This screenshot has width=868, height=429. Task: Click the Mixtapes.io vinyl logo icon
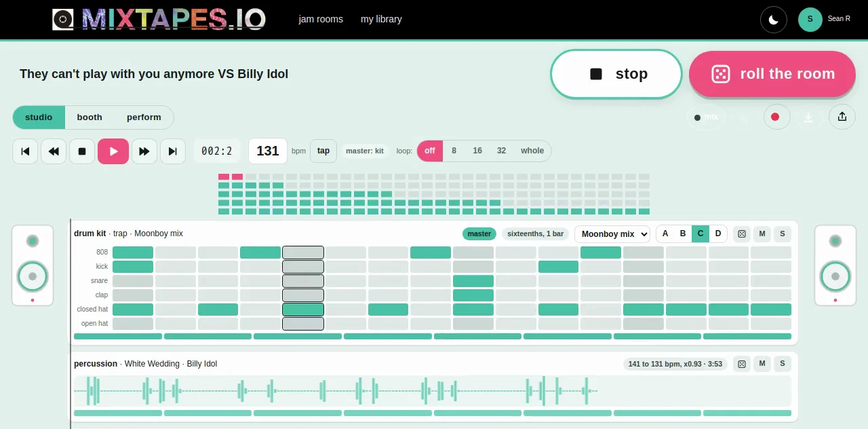coord(63,20)
